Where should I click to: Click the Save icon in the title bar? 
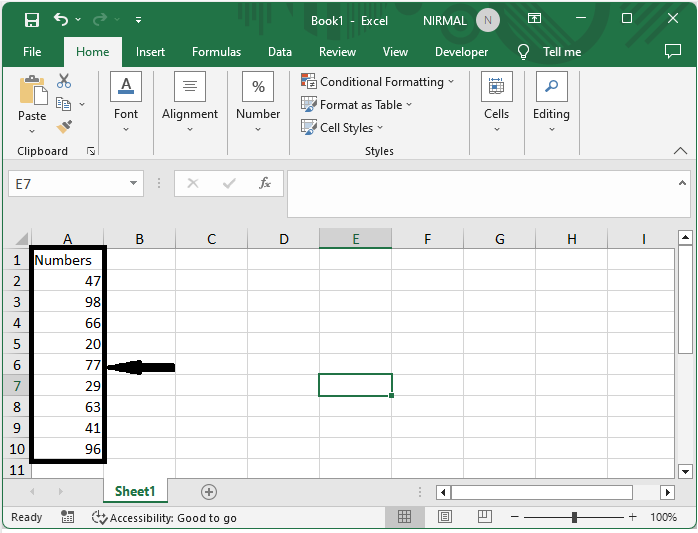[32, 20]
